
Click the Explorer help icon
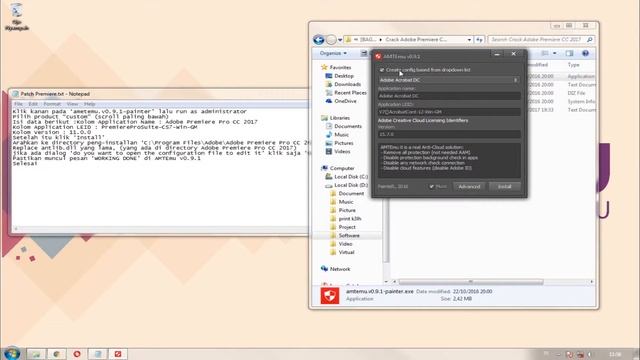click(585, 53)
